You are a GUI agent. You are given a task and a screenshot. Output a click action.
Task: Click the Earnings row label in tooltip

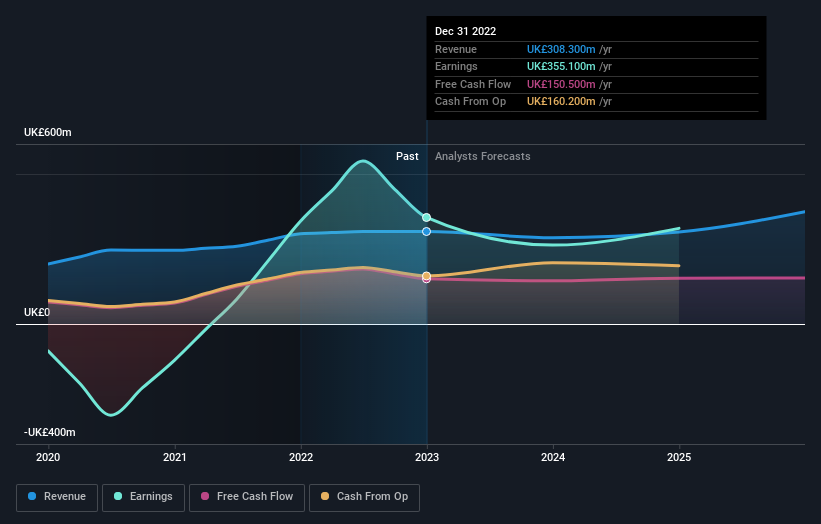click(x=456, y=66)
